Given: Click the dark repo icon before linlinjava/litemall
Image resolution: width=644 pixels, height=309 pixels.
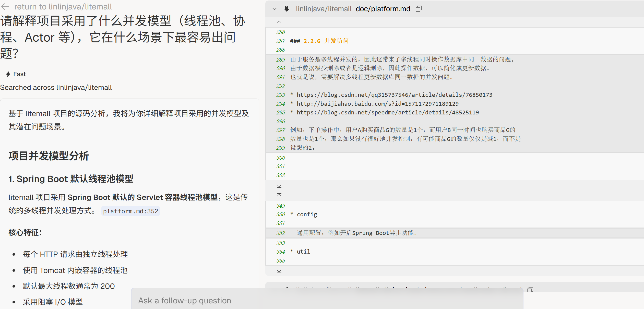Looking at the screenshot, I should click(287, 9).
